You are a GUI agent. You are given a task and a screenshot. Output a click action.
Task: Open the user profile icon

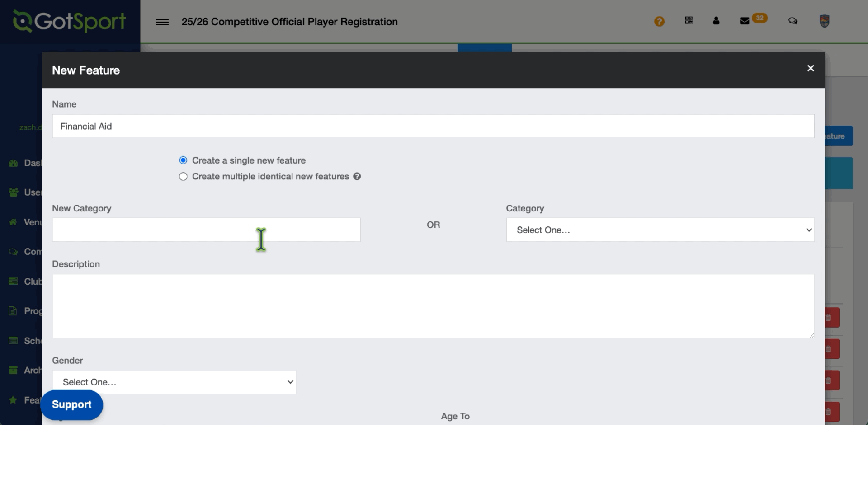[716, 21]
